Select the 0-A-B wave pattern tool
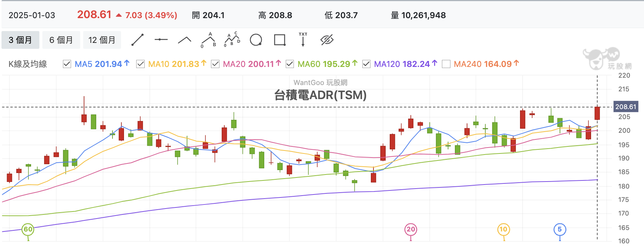 tap(208, 40)
